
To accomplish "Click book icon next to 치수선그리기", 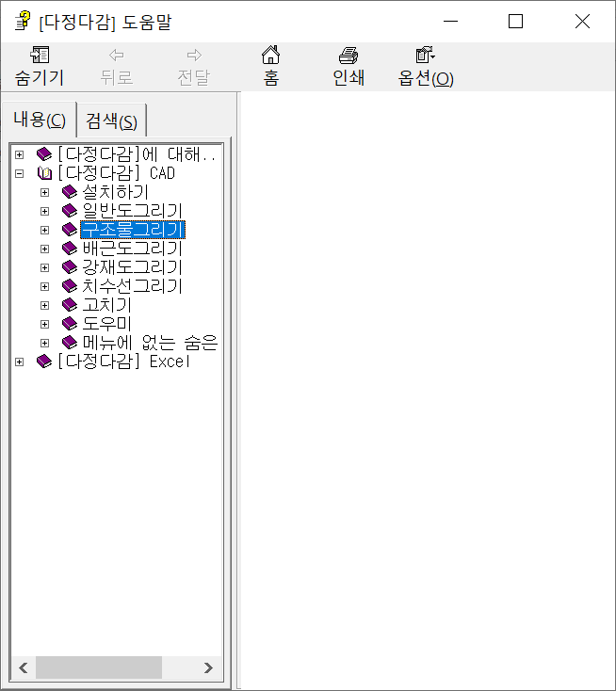I will (70, 286).
